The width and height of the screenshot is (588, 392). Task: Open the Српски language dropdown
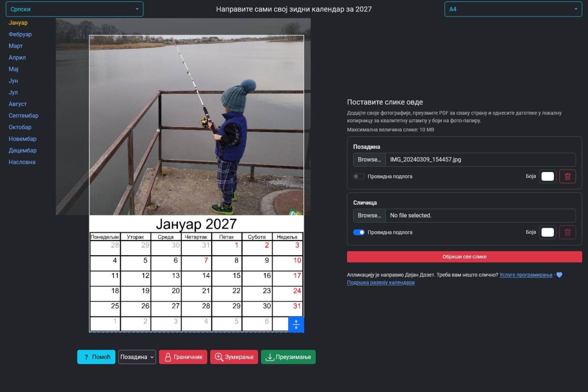tap(74, 9)
